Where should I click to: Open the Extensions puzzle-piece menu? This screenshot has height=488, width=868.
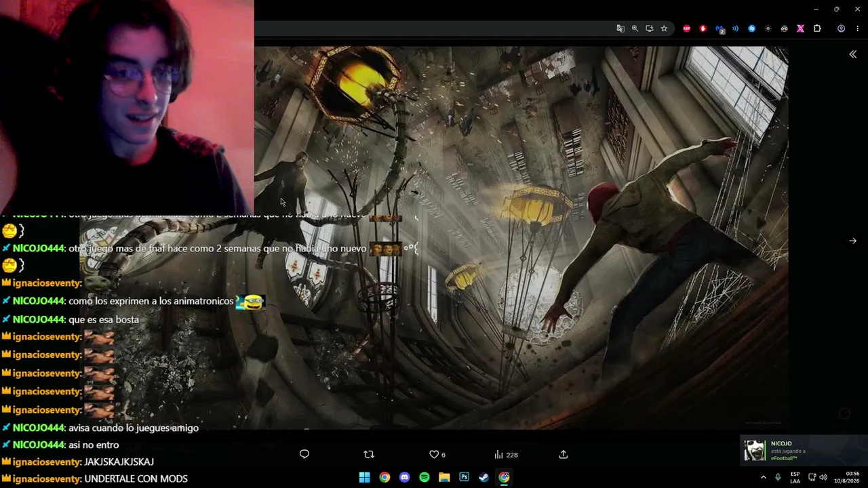817,28
